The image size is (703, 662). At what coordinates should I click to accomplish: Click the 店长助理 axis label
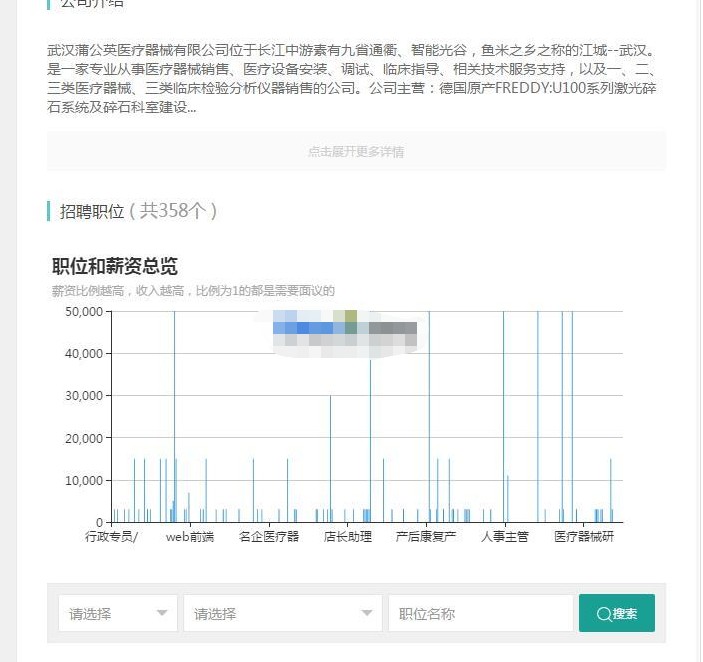[x=347, y=536]
